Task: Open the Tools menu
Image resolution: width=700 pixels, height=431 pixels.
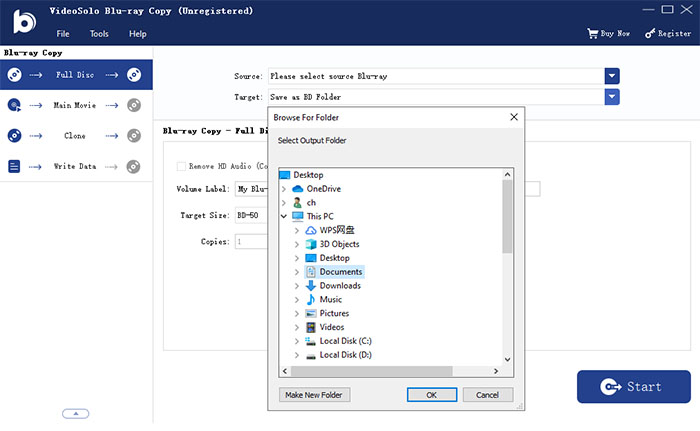Action: [99, 34]
